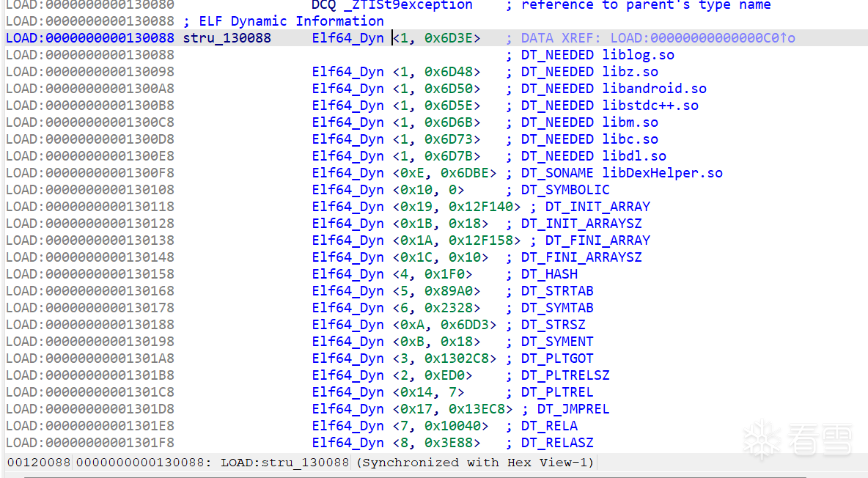Click the DT_HASH comment

tap(549, 274)
